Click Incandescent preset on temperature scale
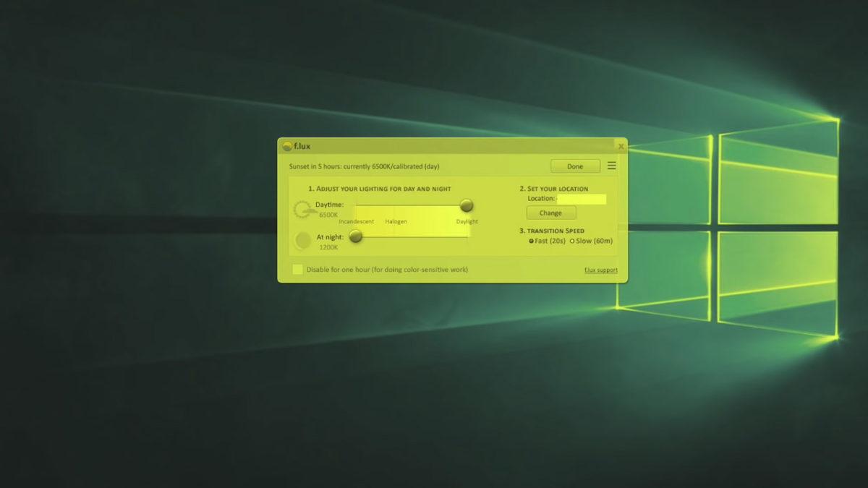The image size is (868, 488). [x=356, y=221]
